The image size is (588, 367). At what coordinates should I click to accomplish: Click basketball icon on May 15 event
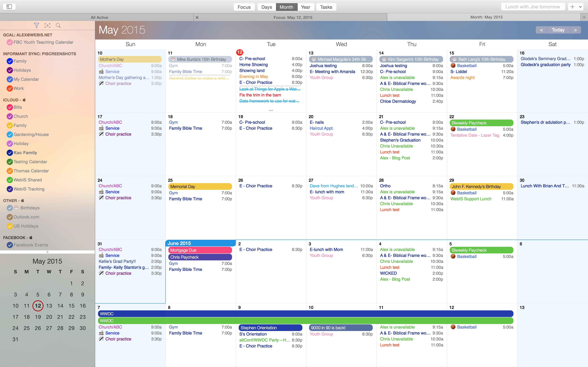(x=453, y=66)
